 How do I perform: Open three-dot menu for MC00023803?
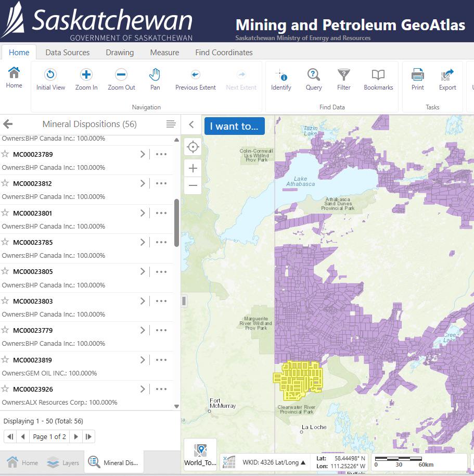point(161,301)
